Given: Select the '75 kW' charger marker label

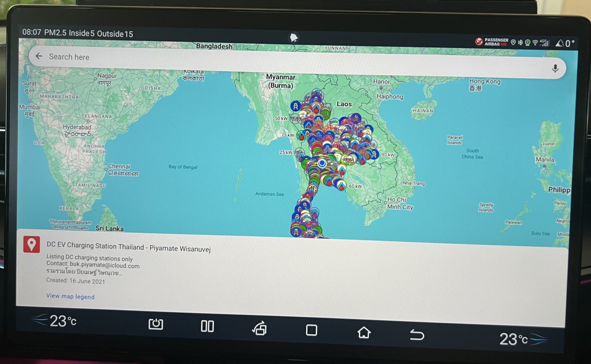Looking at the screenshot, I should pos(288,135).
